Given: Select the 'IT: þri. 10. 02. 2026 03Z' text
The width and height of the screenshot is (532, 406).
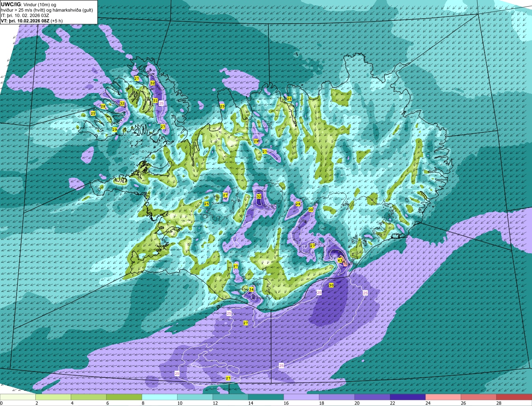Looking at the screenshot, I should 25,15.
